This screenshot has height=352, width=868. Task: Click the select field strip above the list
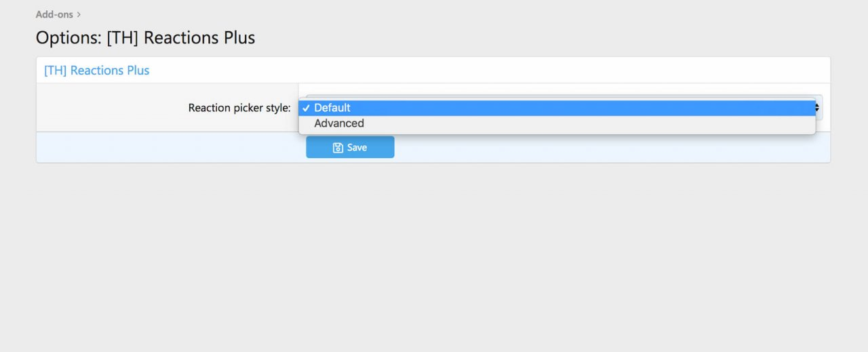tap(556, 98)
